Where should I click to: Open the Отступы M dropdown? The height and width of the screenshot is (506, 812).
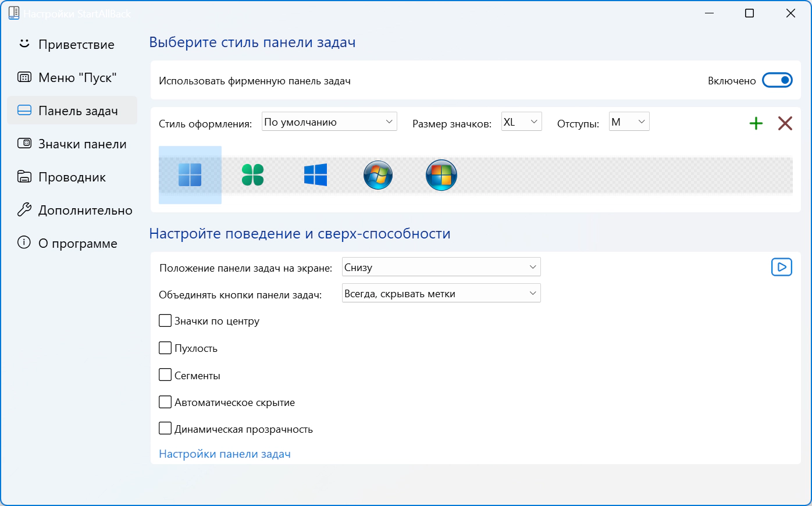[629, 122]
